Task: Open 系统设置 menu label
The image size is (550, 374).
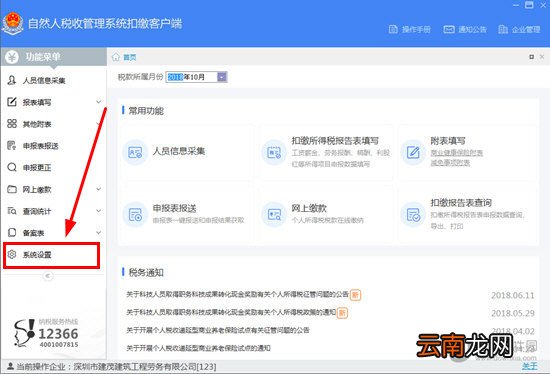Action: coord(37,255)
